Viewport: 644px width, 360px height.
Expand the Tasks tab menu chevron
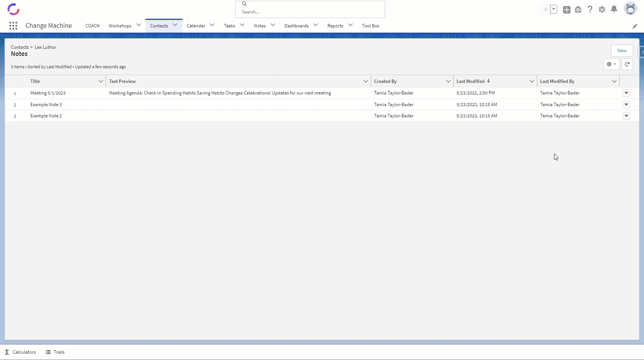click(x=242, y=25)
